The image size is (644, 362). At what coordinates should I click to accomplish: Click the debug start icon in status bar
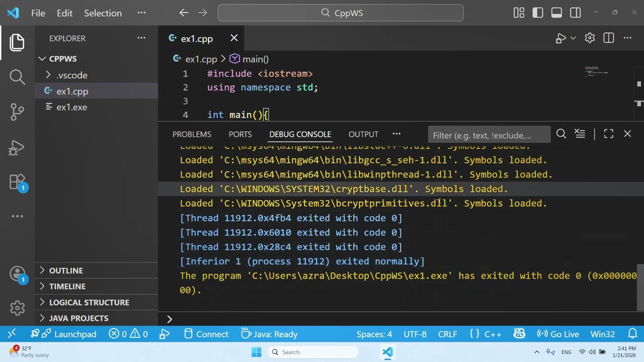pos(164,334)
